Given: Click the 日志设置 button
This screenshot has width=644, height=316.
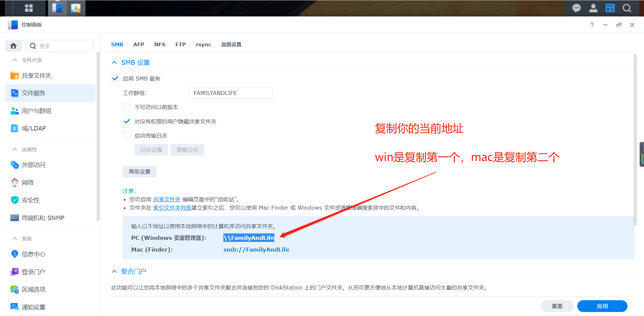Looking at the screenshot, I should click(x=151, y=150).
